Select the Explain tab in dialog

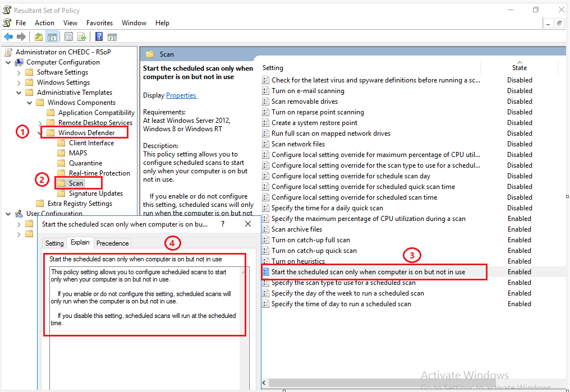[80, 242]
